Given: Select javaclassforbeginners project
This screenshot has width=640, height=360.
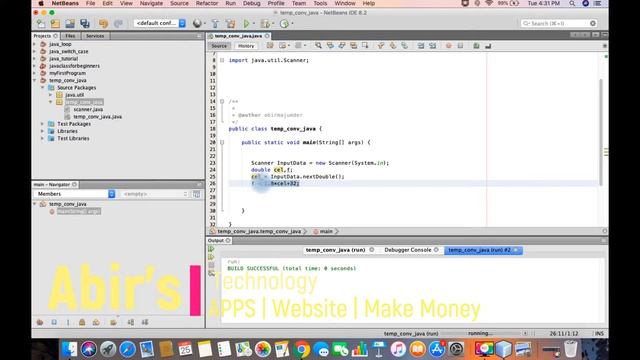Looking at the screenshot, I should (74, 66).
